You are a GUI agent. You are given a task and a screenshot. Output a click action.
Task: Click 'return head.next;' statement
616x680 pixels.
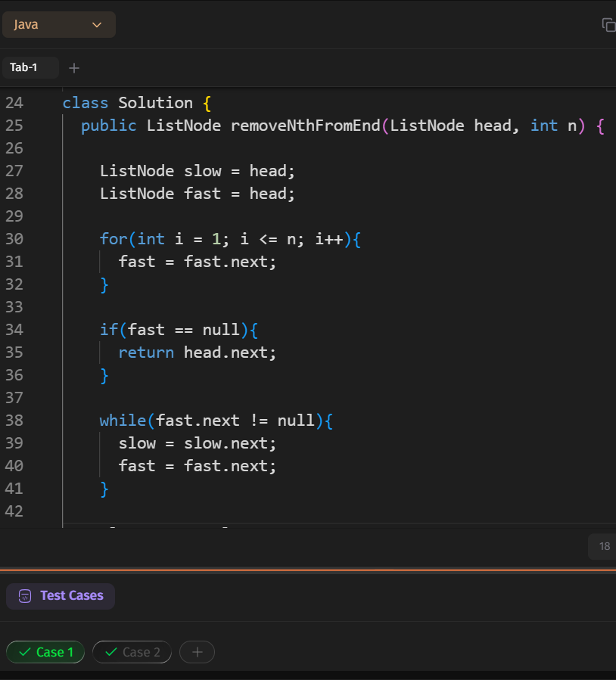click(x=197, y=352)
